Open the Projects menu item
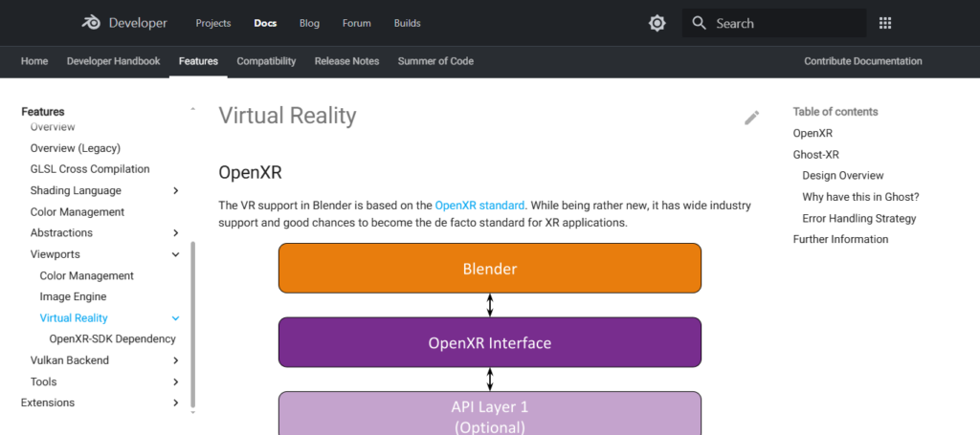 point(213,23)
